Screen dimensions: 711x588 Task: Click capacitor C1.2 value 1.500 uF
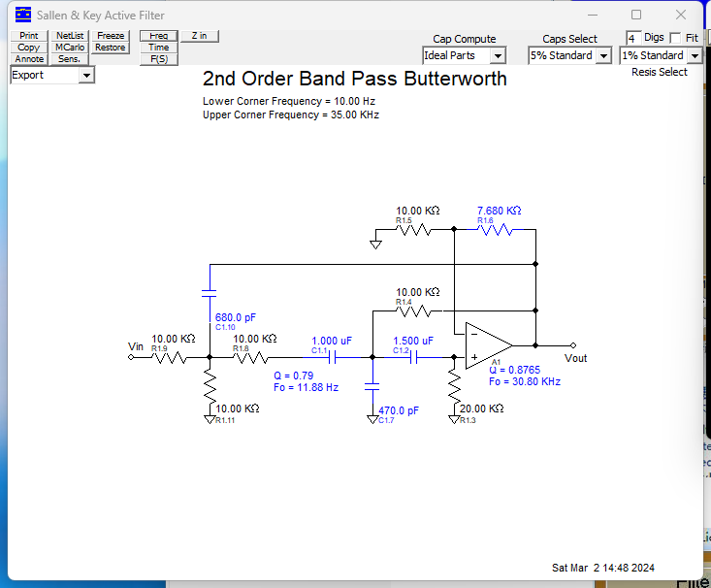tap(413, 342)
